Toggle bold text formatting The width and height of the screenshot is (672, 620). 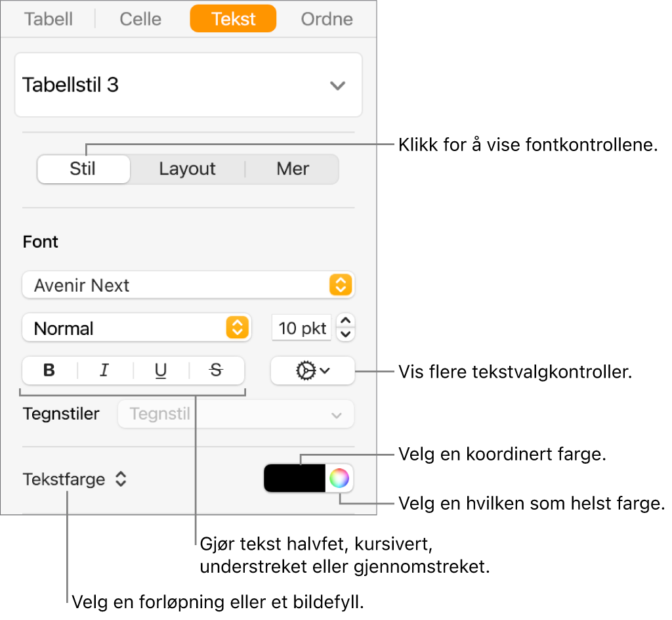tap(50, 370)
